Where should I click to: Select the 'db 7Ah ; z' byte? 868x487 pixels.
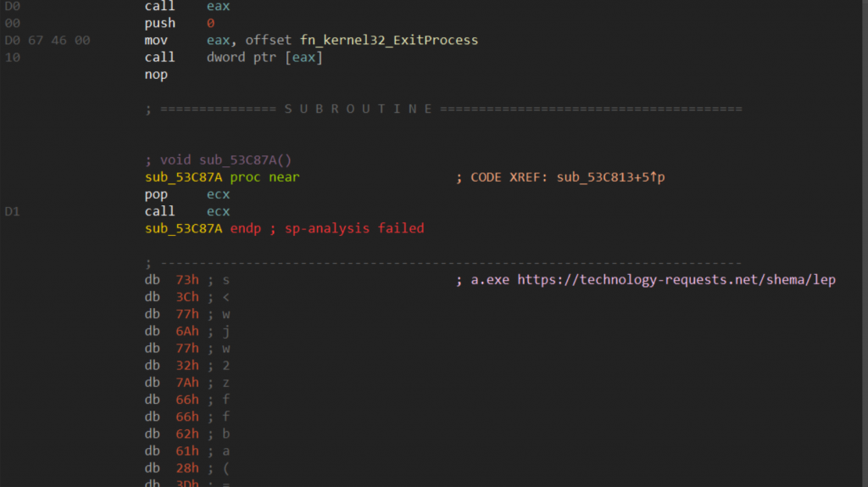pyautogui.click(x=187, y=383)
